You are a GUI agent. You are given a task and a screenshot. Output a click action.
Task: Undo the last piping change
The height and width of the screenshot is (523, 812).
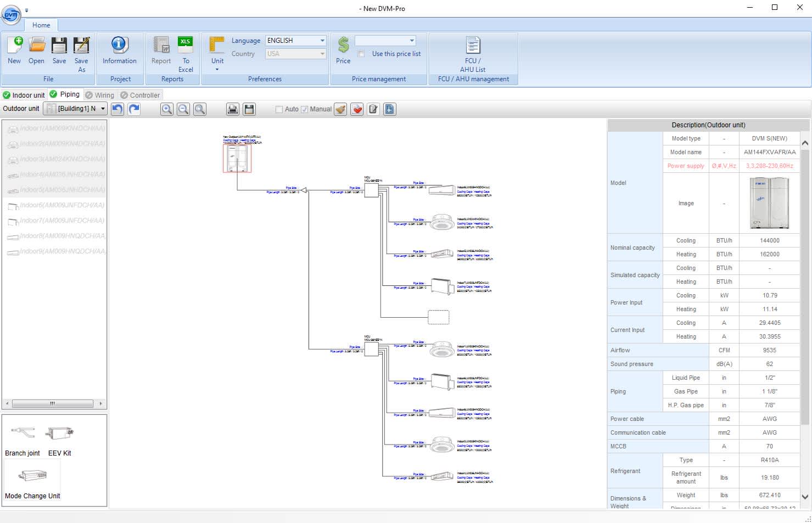116,109
